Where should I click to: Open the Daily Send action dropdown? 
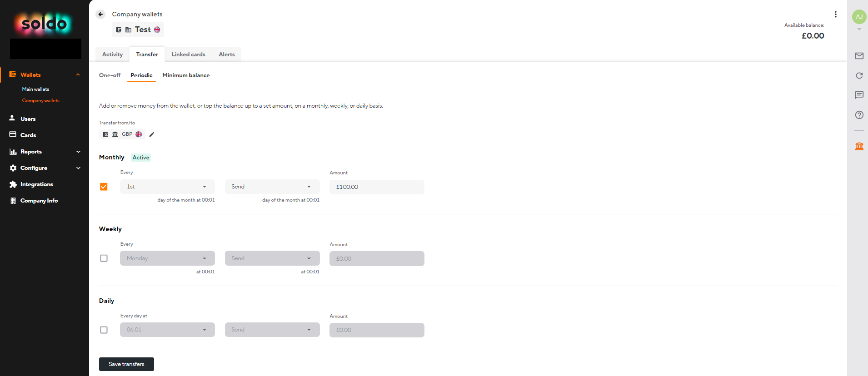(x=272, y=330)
